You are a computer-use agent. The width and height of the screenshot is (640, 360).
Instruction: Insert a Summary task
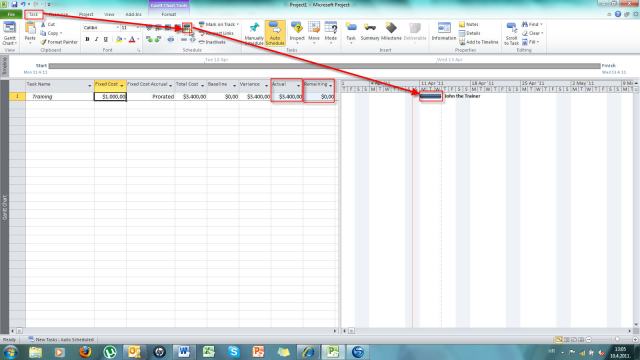pos(370,32)
